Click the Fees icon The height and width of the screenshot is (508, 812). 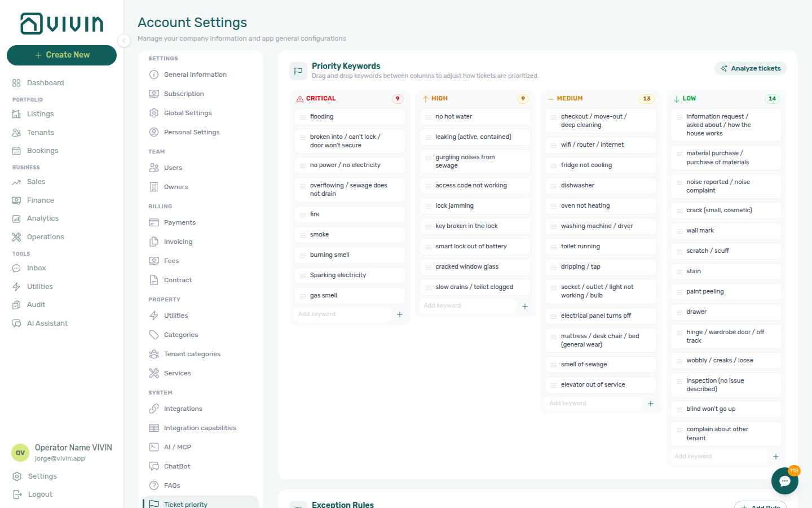click(x=154, y=261)
